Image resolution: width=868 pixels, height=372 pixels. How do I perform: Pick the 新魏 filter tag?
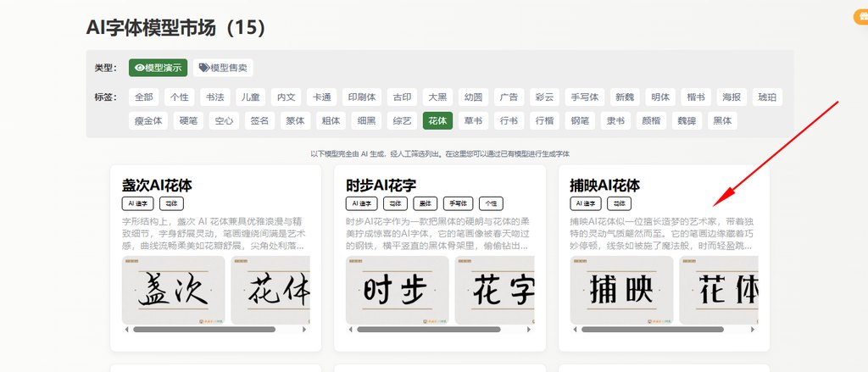(x=625, y=97)
